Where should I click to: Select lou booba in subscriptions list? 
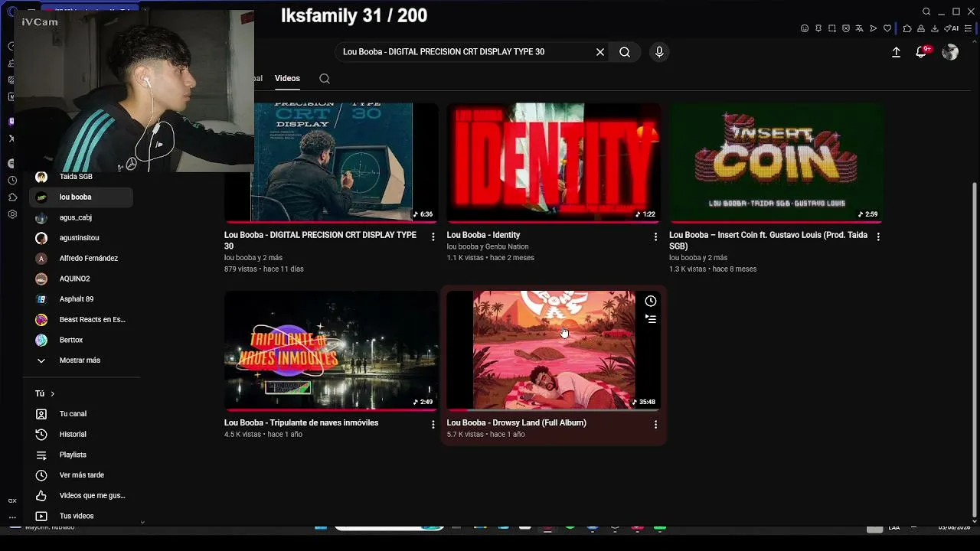pyautogui.click(x=81, y=197)
